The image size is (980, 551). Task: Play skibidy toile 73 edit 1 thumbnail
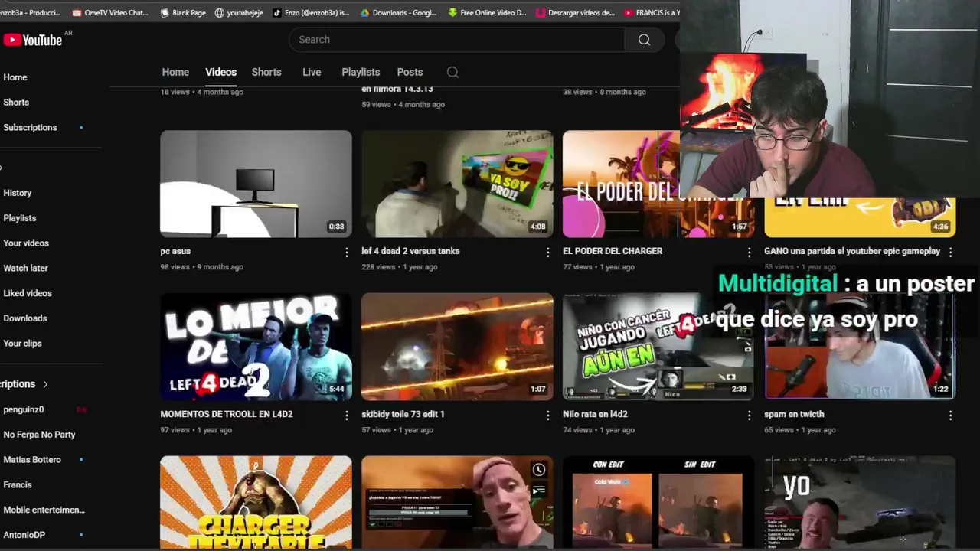pyautogui.click(x=457, y=347)
